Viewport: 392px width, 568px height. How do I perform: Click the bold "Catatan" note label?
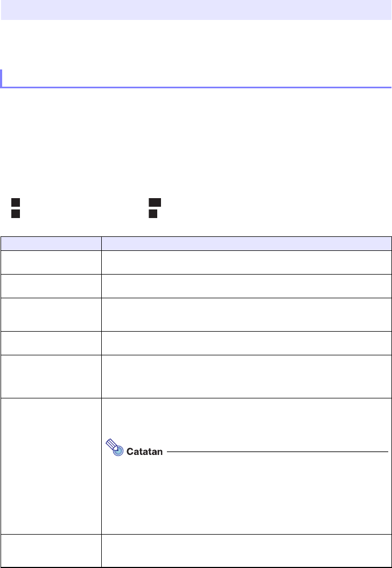pyautogui.click(x=144, y=452)
